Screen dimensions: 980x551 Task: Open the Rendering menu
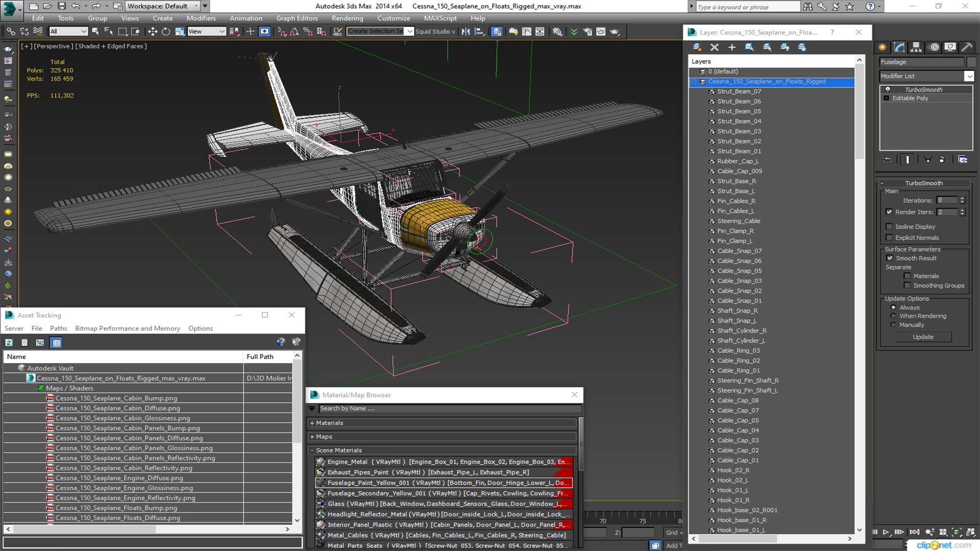(347, 18)
